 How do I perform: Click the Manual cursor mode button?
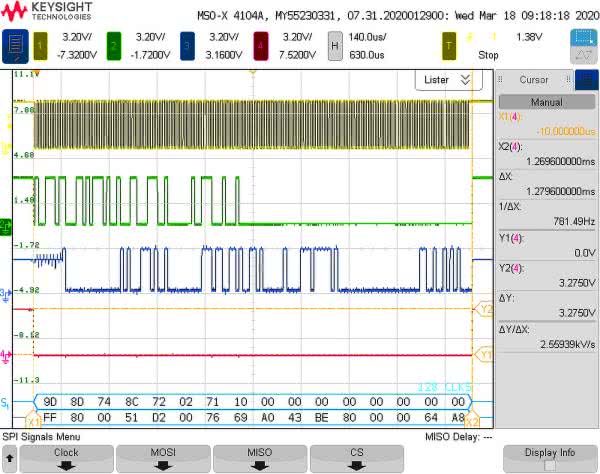click(546, 101)
